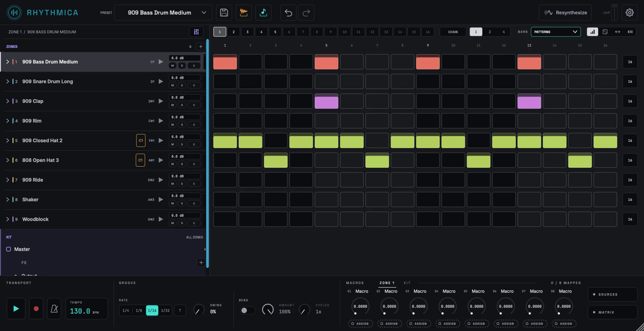This screenshot has width=644, height=331.
Task: Click the Tempo 130.0 BPM field
Action: pyautogui.click(x=87, y=309)
